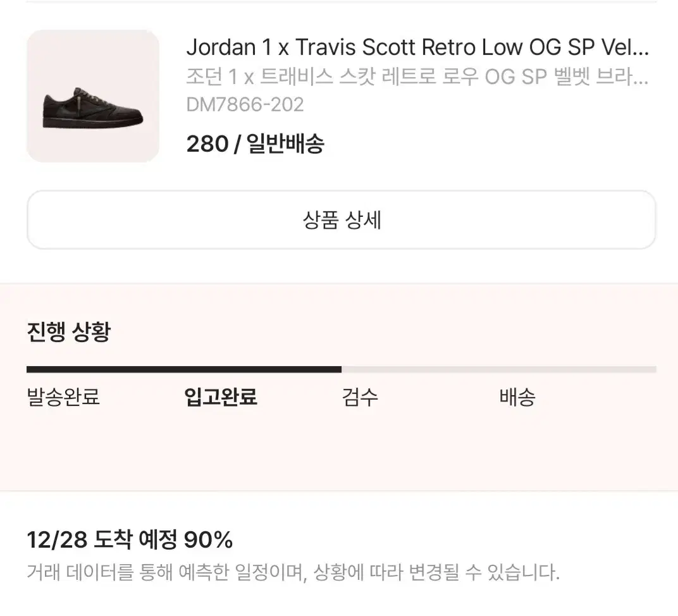Select the bold 입고완료 current step
The height and width of the screenshot is (616, 678).
click(x=221, y=397)
